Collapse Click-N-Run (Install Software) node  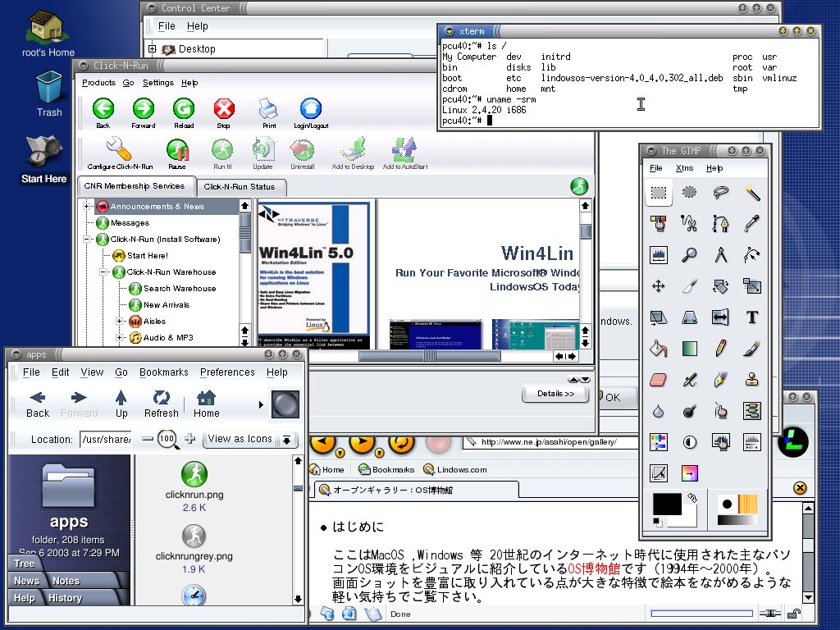click(x=86, y=240)
